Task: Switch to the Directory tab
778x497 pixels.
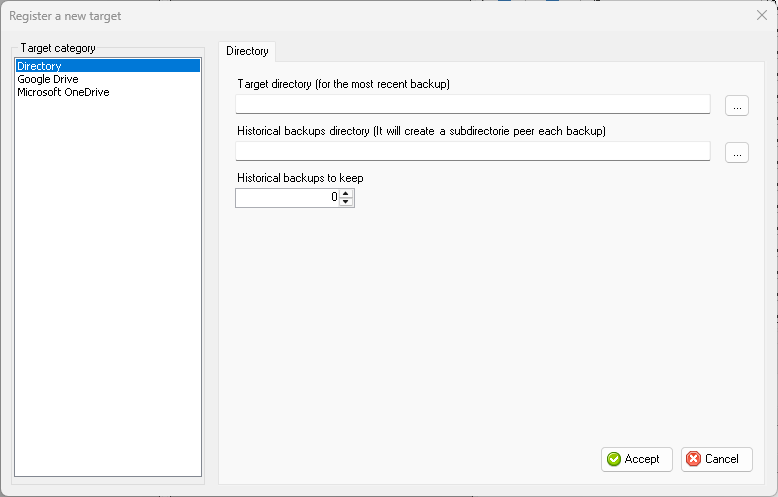Action: click(x=247, y=51)
